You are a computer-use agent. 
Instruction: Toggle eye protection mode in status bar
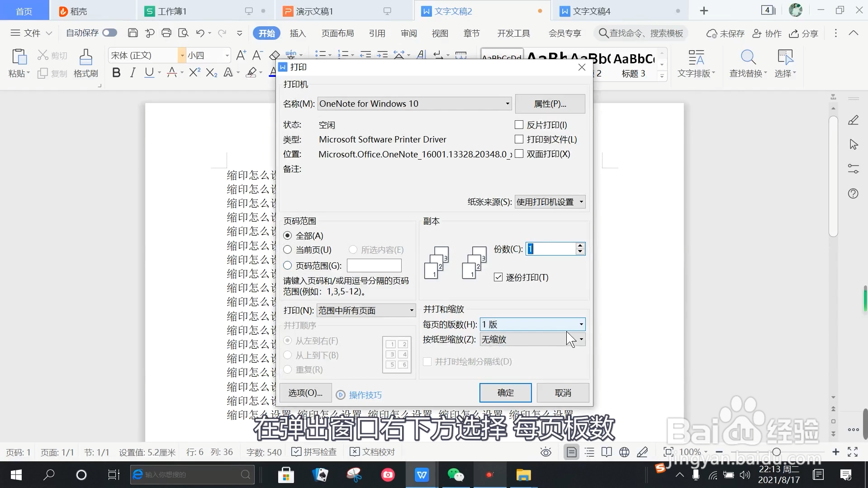click(x=546, y=452)
